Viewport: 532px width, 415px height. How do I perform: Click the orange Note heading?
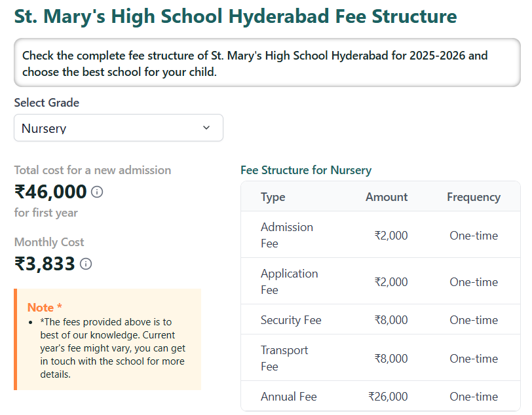pyautogui.click(x=45, y=308)
